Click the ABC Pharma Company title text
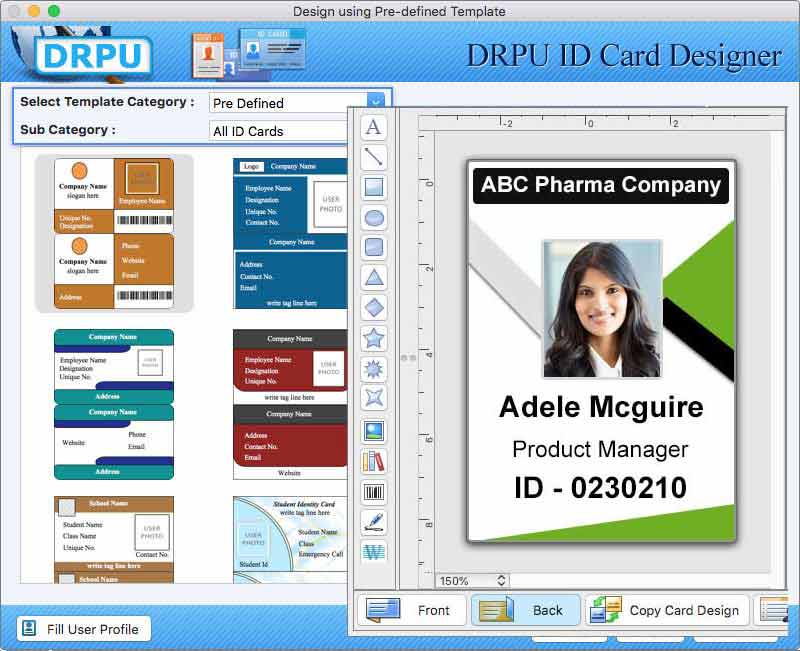 (601, 185)
